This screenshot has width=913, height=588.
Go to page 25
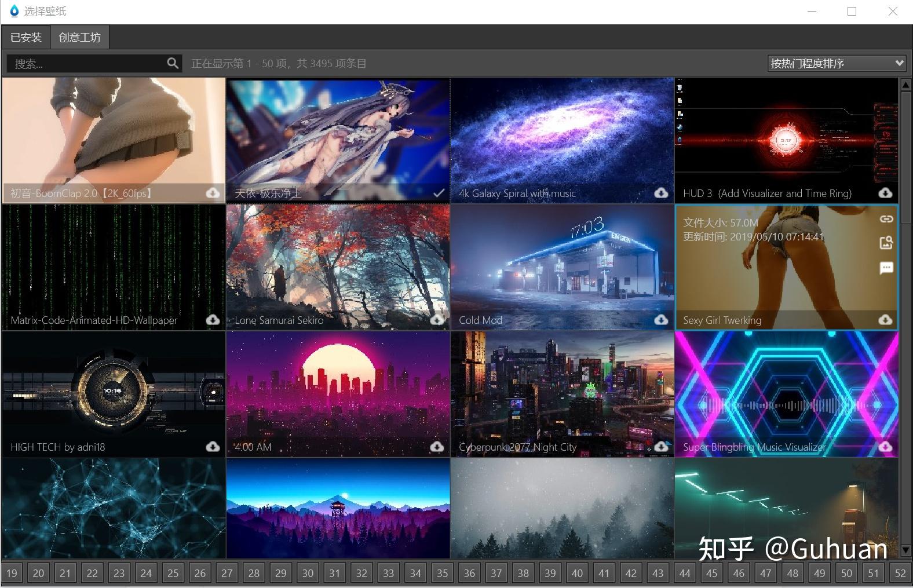pos(173,573)
